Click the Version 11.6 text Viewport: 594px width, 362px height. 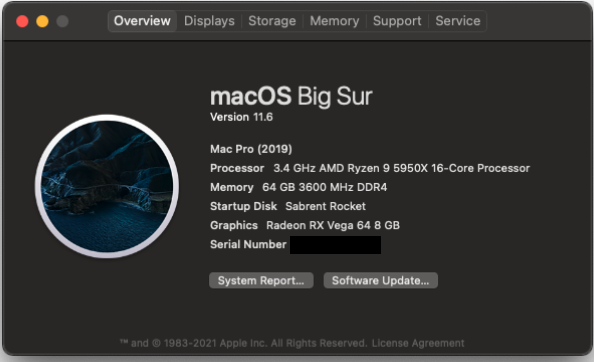pos(241,117)
